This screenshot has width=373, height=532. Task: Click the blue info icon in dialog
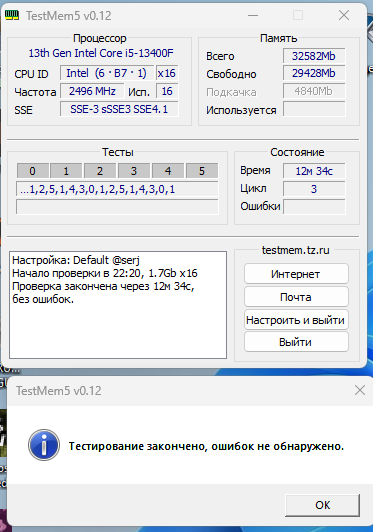click(x=44, y=445)
